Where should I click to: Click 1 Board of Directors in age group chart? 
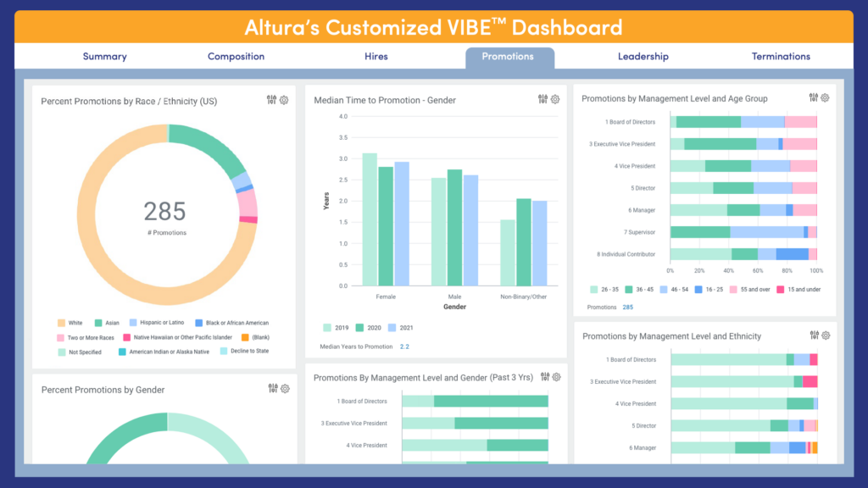click(x=630, y=122)
